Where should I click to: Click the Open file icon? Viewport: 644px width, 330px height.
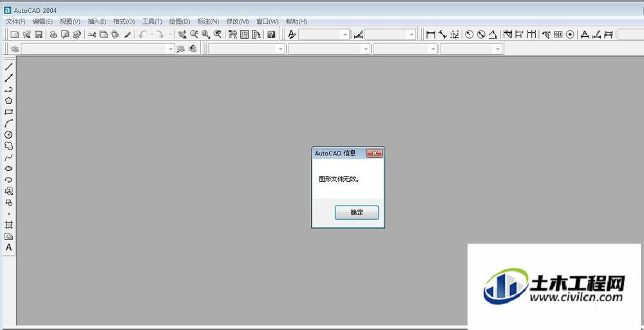(x=26, y=35)
